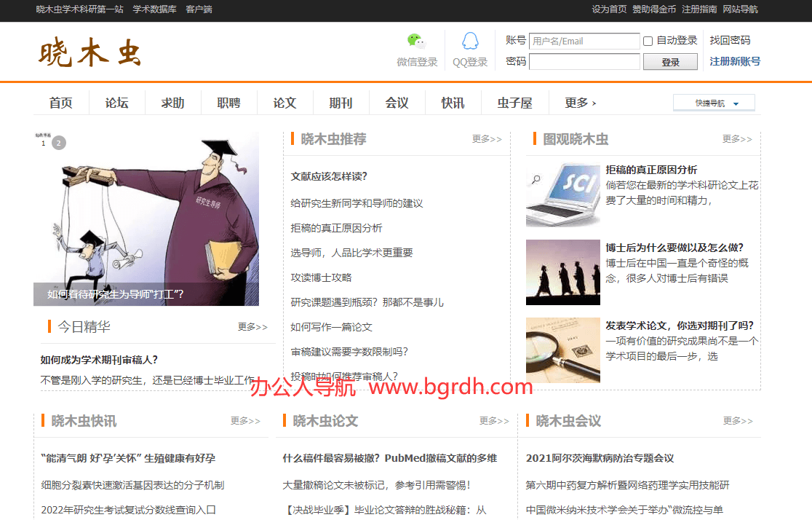The width and height of the screenshot is (812, 520).
Task: Expand the 快捷导航 dropdown
Action: pyautogui.click(x=714, y=103)
